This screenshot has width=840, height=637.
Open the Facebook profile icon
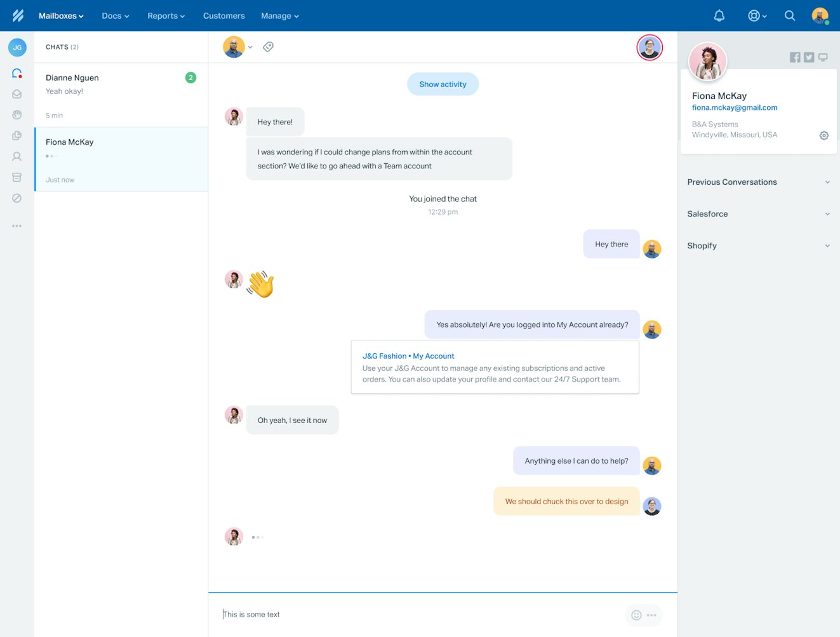(x=794, y=58)
